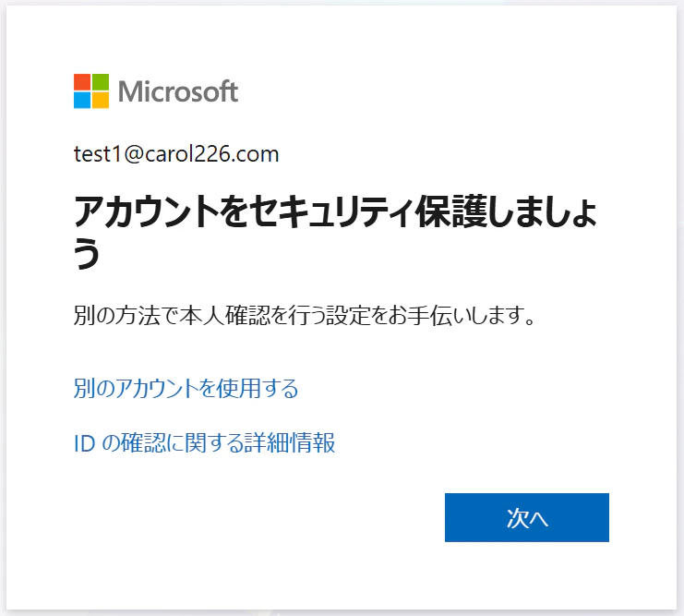Open the 別のアカウントを使用する link
Image resolution: width=684 pixels, height=616 pixels.
point(186,388)
